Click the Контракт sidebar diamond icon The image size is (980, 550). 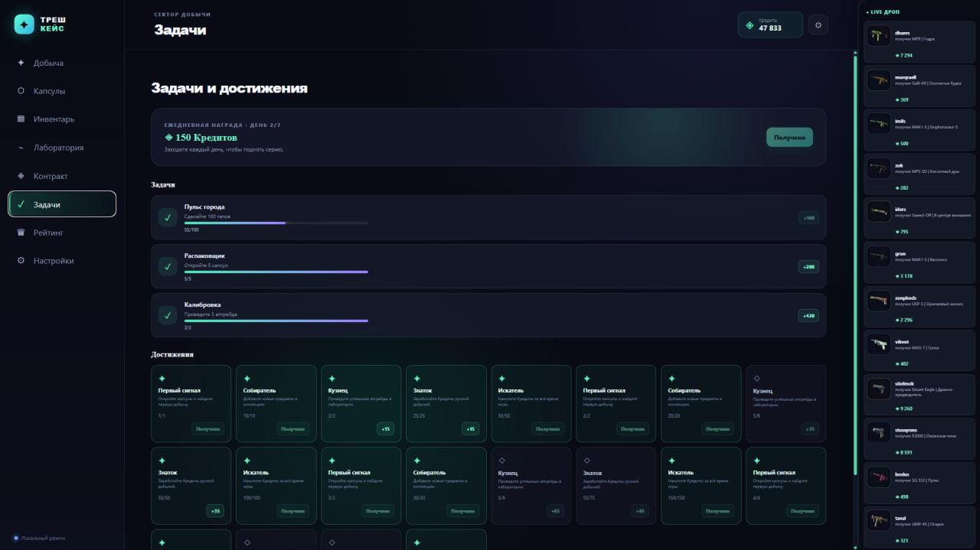(x=21, y=176)
